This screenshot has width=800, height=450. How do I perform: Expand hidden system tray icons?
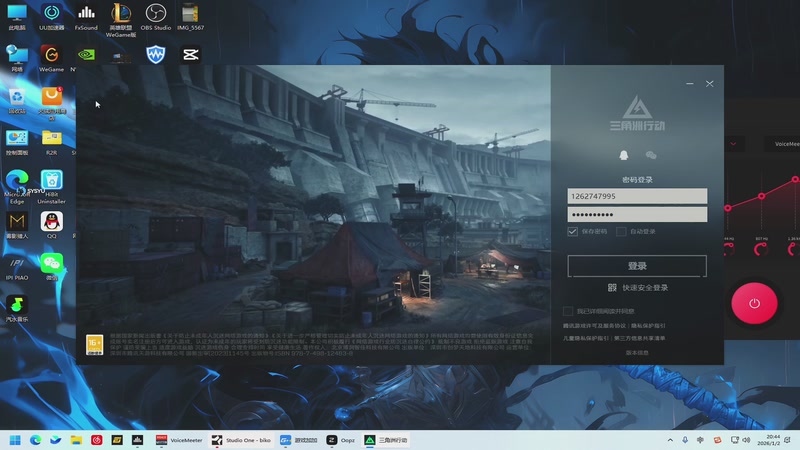(670, 440)
